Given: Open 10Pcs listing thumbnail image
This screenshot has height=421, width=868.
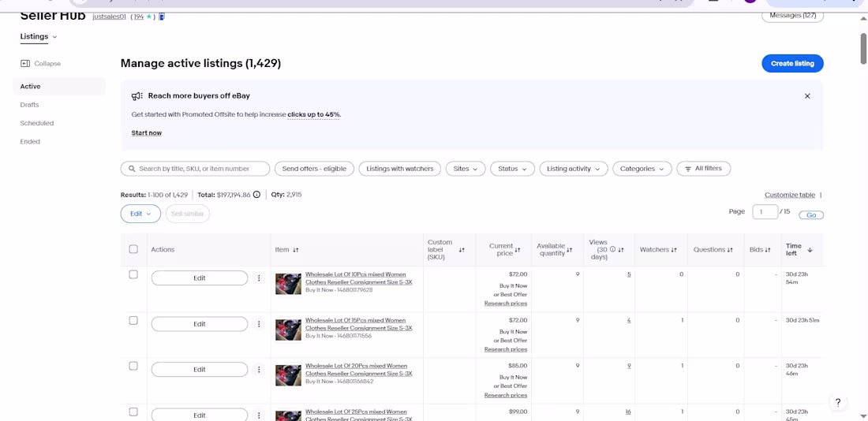Looking at the screenshot, I should tap(288, 284).
